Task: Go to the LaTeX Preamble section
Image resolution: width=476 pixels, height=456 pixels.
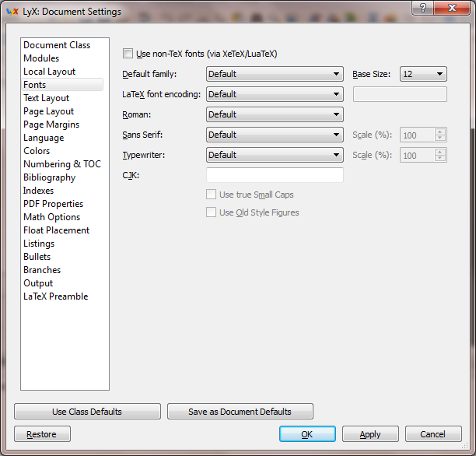Action: click(x=56, y=296)
